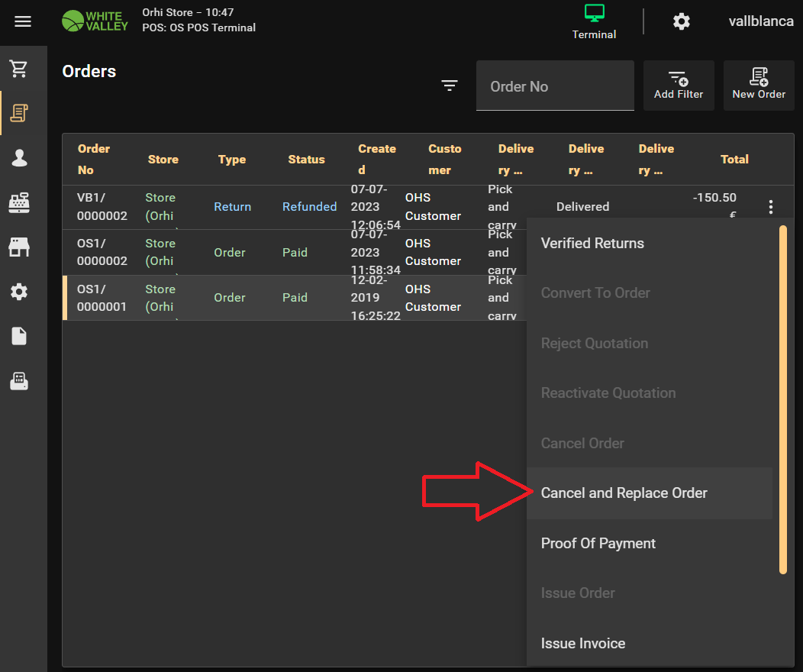Open the shopping cart sidebar icon
The image size is (803, 672).
click(x=19, y=69)
